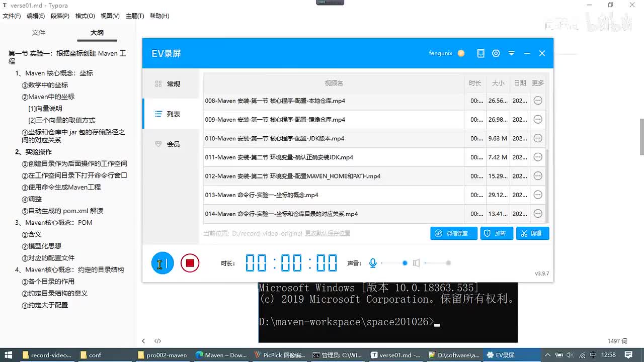Open the 会员 tab in EV录屏

tap(171, 144)
